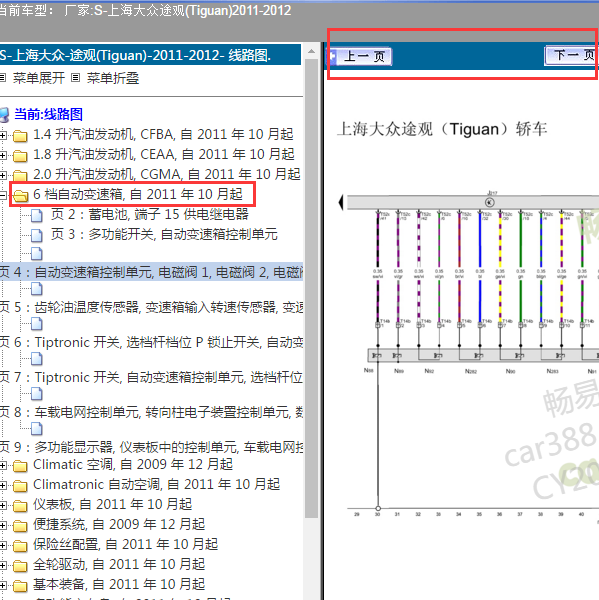Open 页 6：Tiptronic 开关, 选档杆档位 P
Viewport: 599px width, 600px height.
pyautogui.click(x=152, y=342)
